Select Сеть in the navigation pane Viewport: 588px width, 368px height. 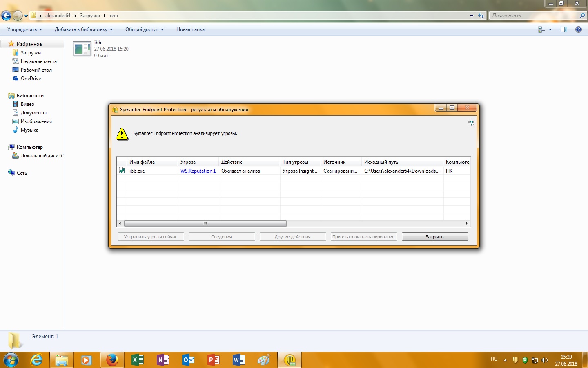22,173
